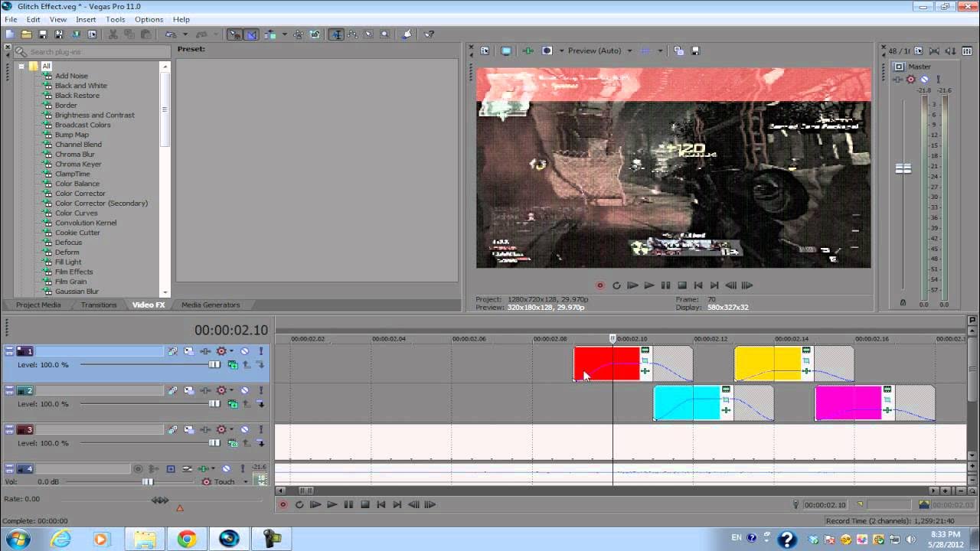Save the project with toolbar disk icon
Viewport: 980px width, 551px height.
tap(43, 34)
